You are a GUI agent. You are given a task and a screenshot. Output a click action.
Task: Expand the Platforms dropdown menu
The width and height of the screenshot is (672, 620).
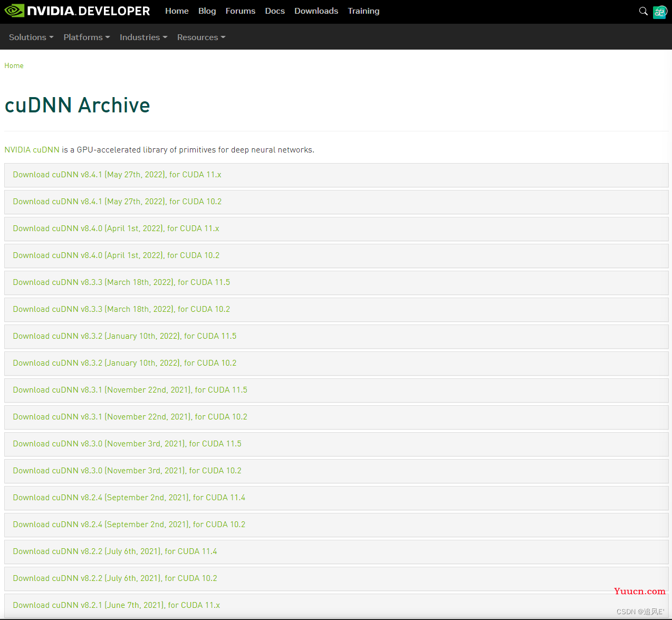click(x=87, y=37)
